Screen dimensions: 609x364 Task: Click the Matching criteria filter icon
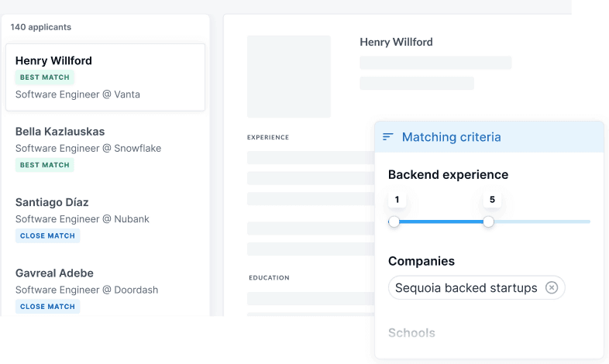point(388,137)
